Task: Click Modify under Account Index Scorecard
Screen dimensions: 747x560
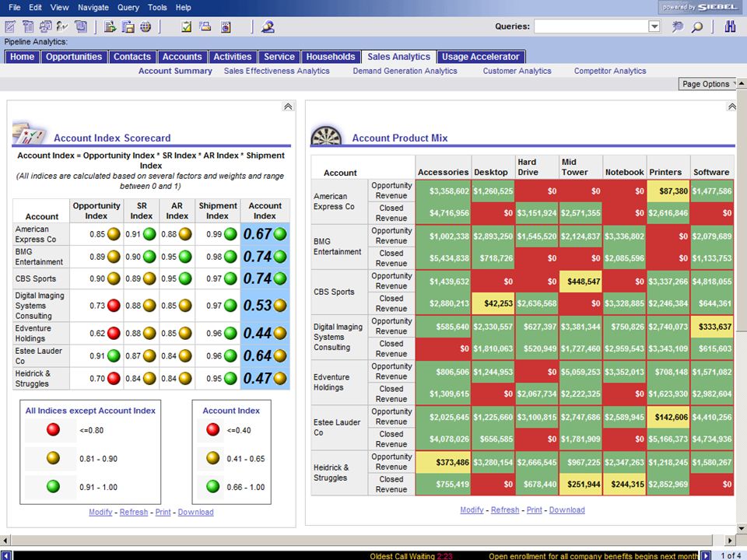Action: pyautogui.click(x=100, y=512)
